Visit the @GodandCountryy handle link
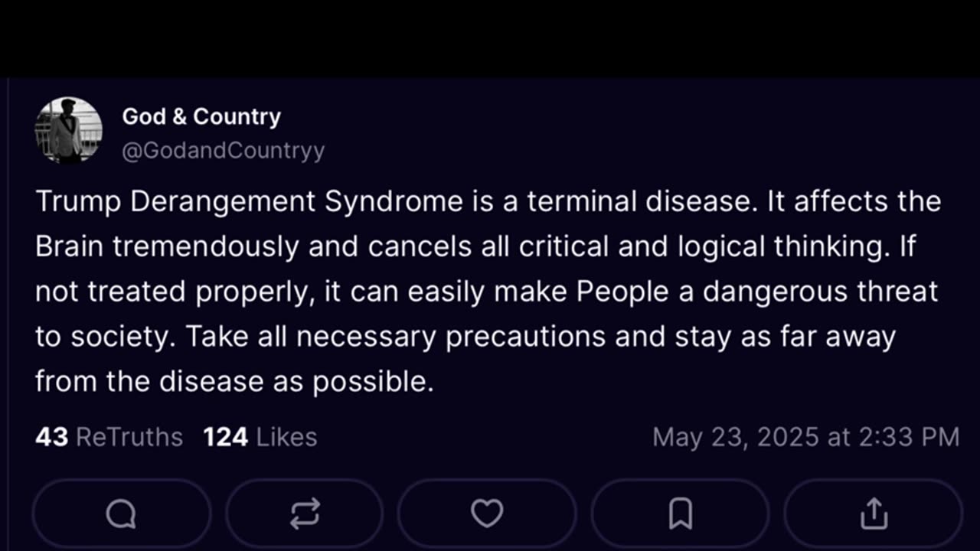 (223, 151)
